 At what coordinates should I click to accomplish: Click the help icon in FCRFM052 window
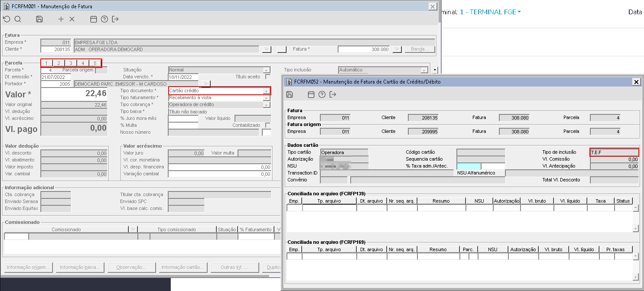pos(322,94)
